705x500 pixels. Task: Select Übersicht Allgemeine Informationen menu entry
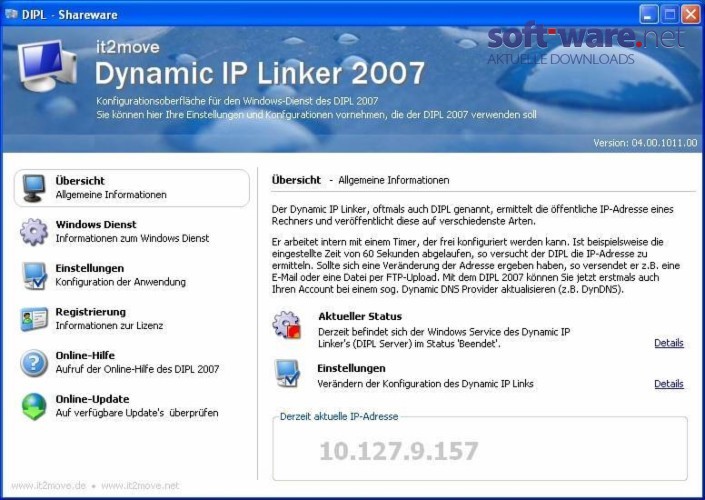(x=132, y=188)
